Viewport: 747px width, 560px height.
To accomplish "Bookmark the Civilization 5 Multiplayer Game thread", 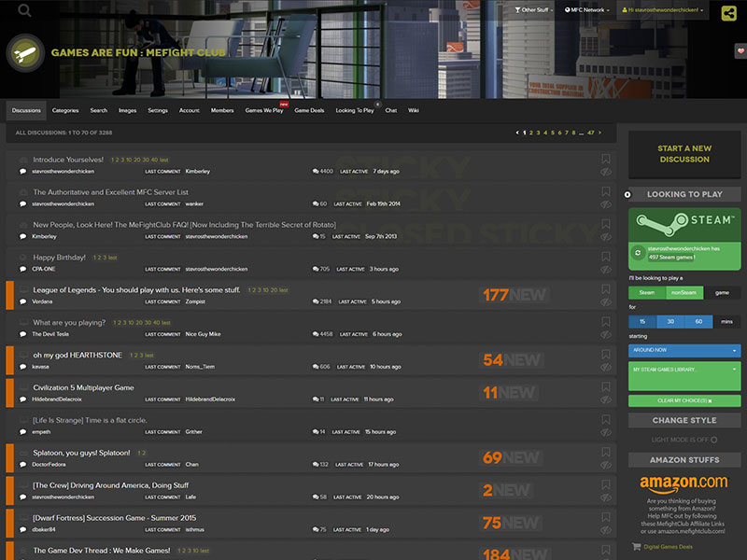I will coord(605,386).
